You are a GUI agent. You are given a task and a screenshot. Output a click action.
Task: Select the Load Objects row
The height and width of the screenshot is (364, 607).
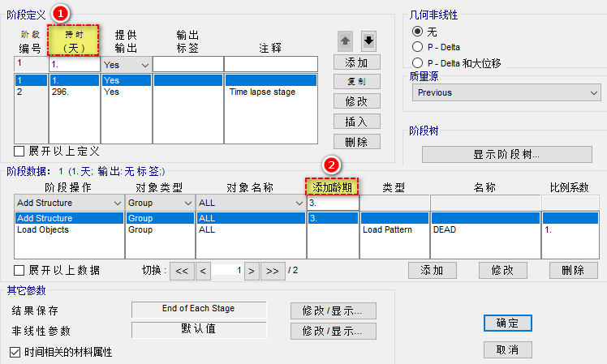[x=69, y=230]
